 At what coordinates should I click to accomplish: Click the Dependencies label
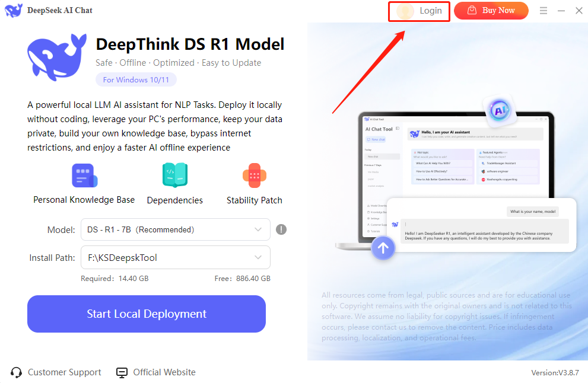(175, 200)
